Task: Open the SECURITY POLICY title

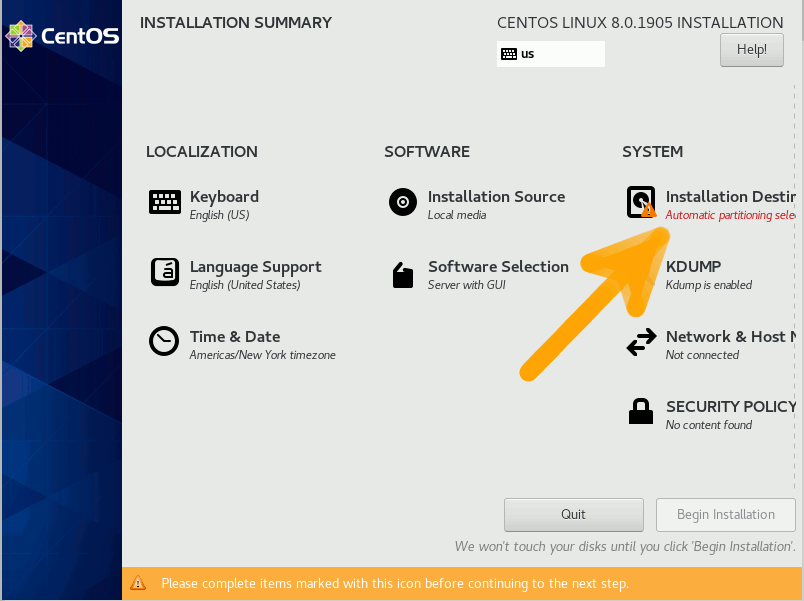Action: 731,407
